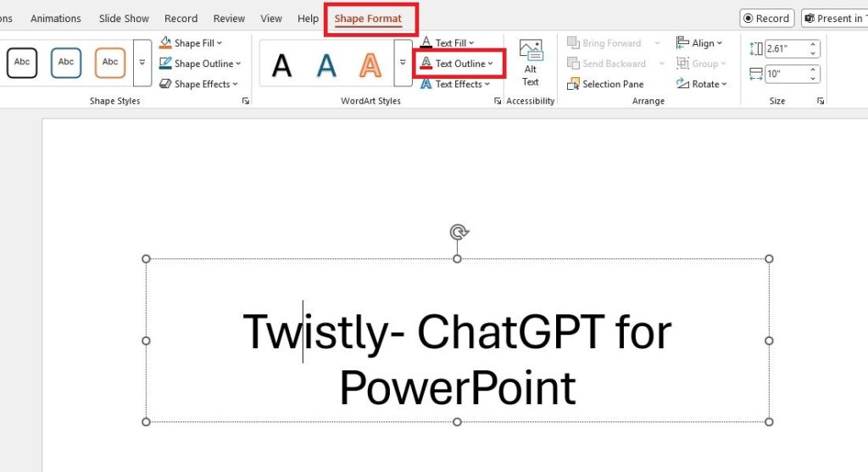Click the Shape Fill paint bucket icon
Screen dimensions: 868x472
point(165,42)
